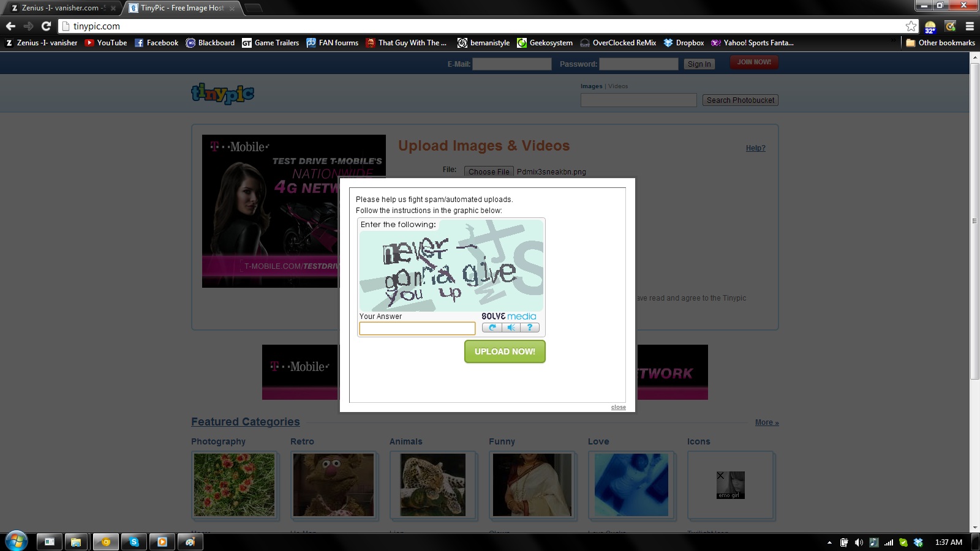Open the FAN fourms bookmark

(x=333, y=43)
